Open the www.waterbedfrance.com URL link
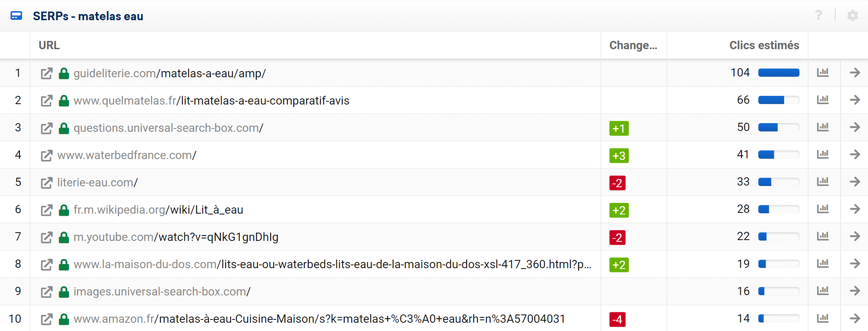Viewport: 868px width, 331px height. coord(126,155)
